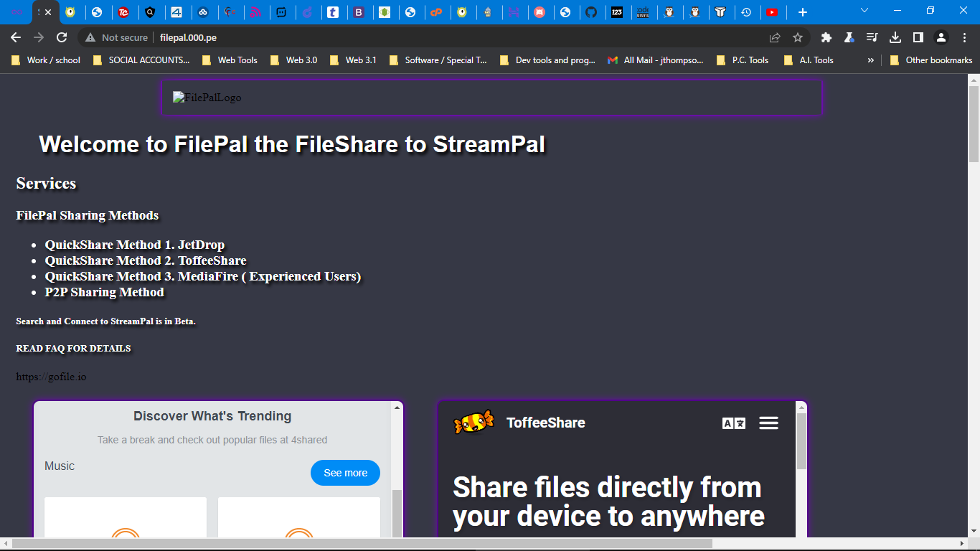Open the media controls icon
The height and width of the screenshot is (551, 980).
[872, 37]
